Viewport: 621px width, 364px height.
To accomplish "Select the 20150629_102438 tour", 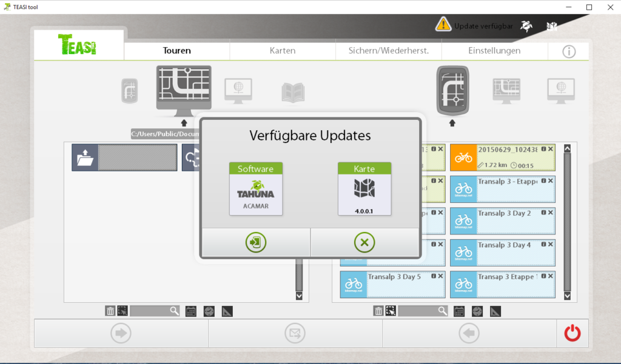I will pos(503,157).
